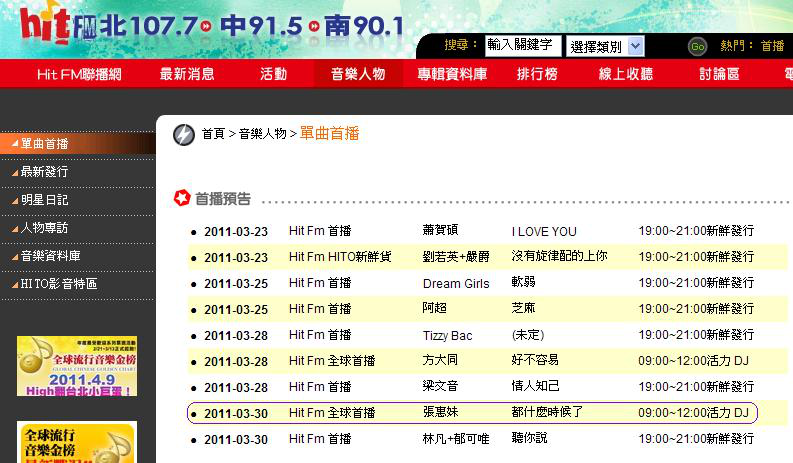Open the 選擇類別 category dropdown
Viewport: 793px width, 463px height.
click(x=604, y=47)
